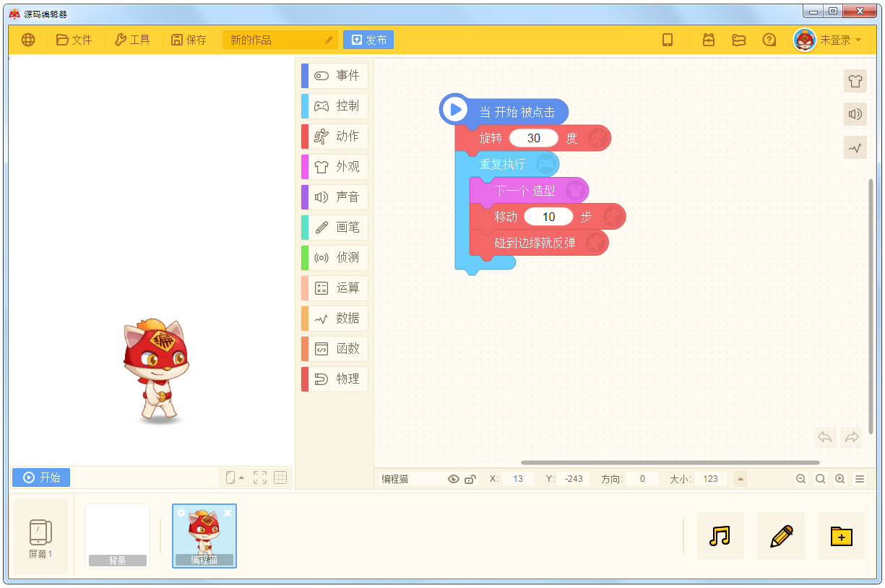This screenshot has width=885, height=588.
Task: Open the folder works icon in top bar
Action: (738, 40)
